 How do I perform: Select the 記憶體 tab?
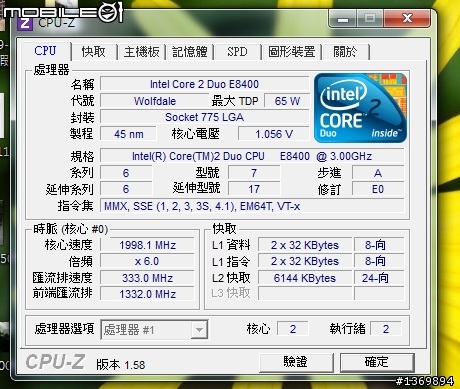pos(189,52)
